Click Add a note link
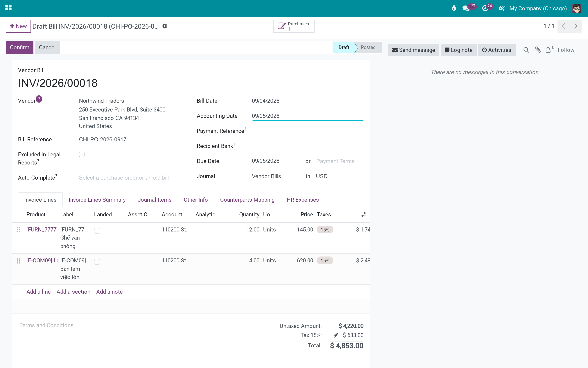 [x=109, y=292]
